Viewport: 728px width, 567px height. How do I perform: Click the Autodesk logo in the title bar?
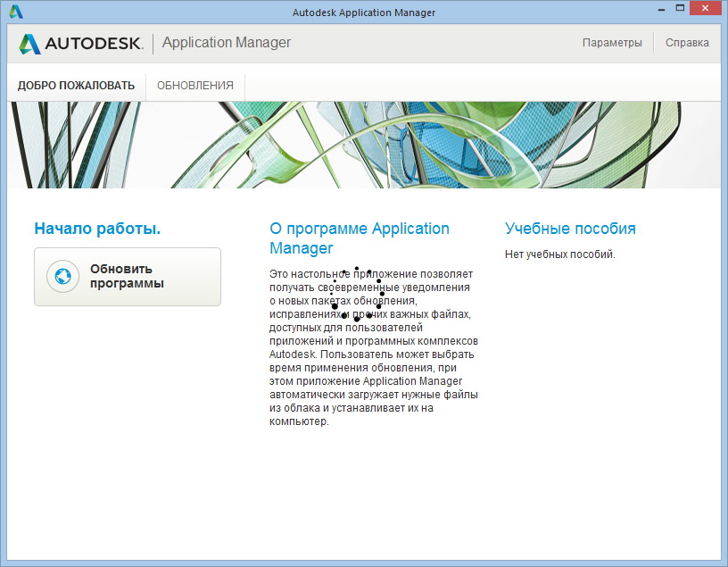point(16,12)
